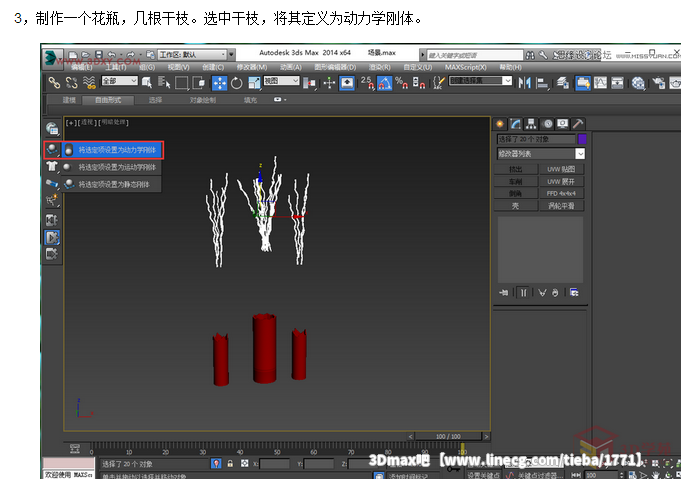Click the Select and Manipulate icon
The image size is (681, 479).
point(330,83)
